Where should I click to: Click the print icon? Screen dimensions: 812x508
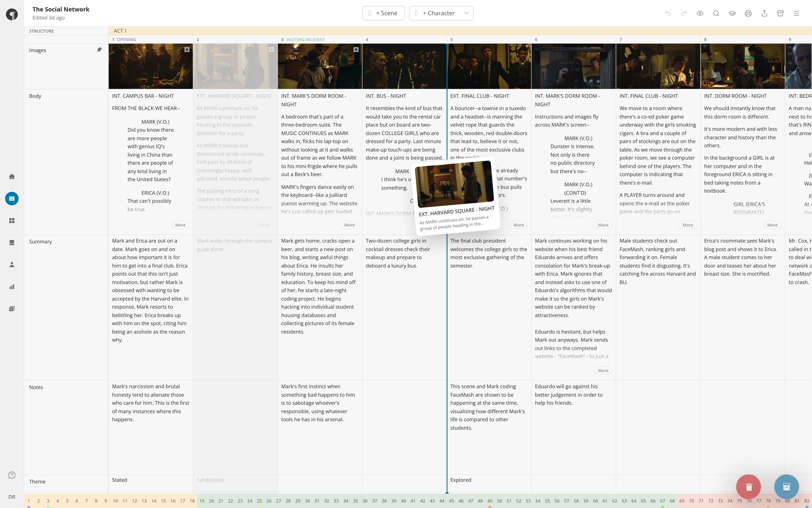748,13
